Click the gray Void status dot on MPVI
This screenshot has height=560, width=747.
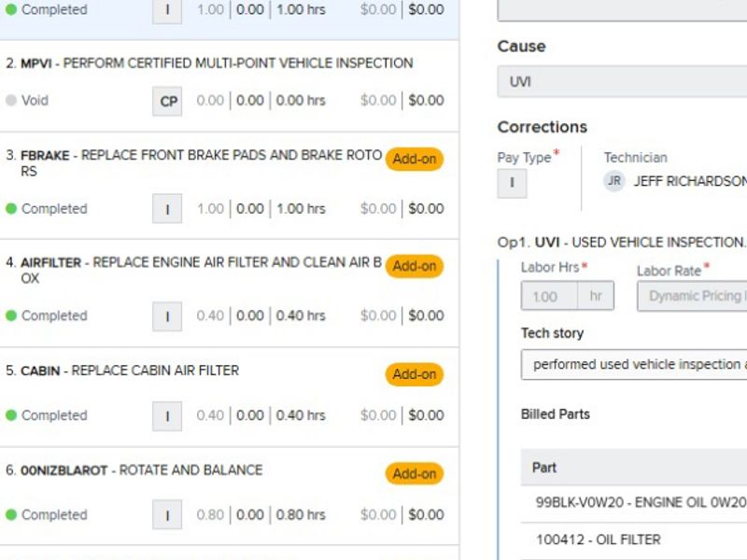pos(11,101)
